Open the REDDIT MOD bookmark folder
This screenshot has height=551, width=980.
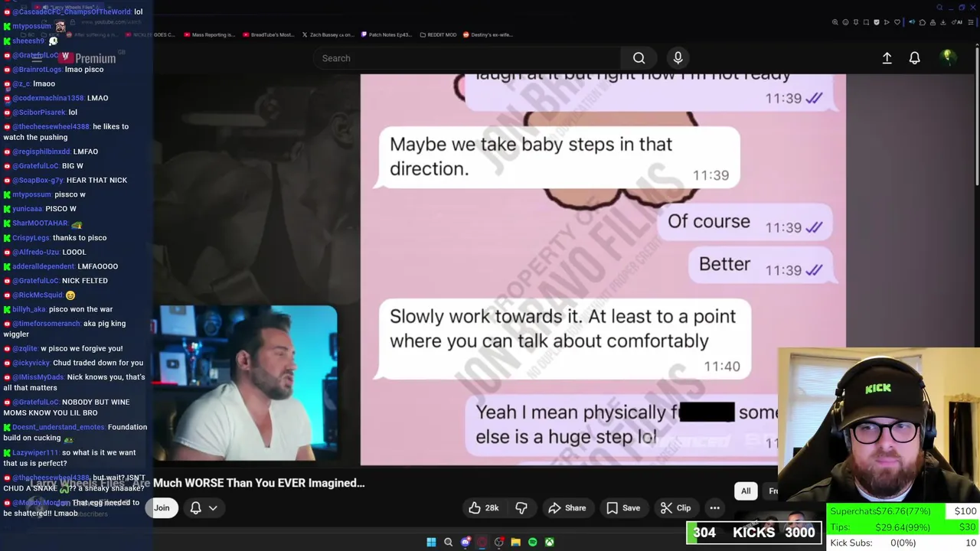tap(439, 34)
